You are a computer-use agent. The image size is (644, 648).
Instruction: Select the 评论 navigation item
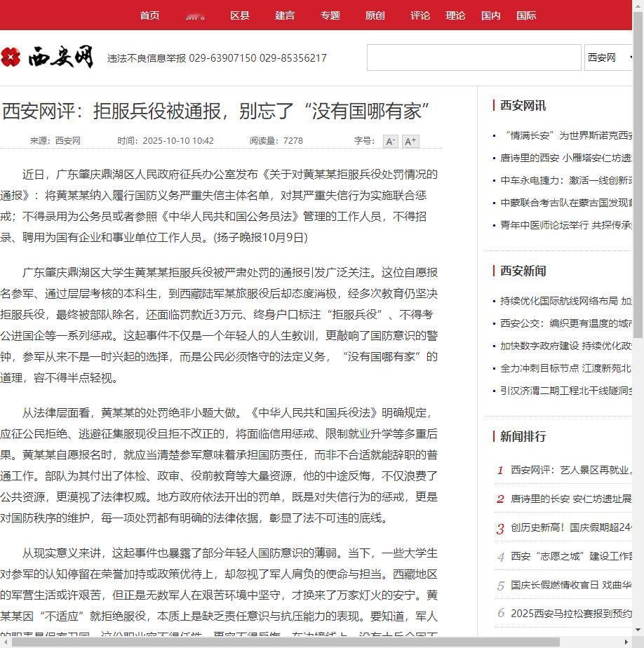click(x=420, y=15)
